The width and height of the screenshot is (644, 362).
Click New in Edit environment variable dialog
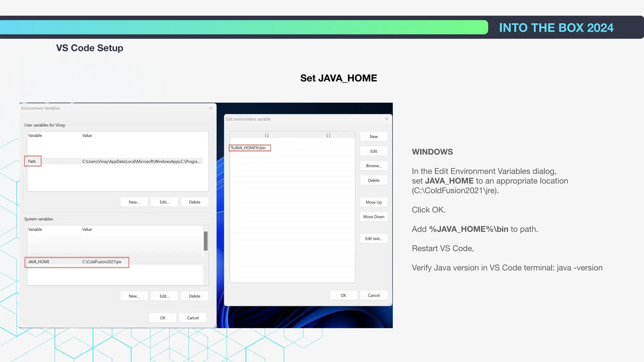pos(374,137)
